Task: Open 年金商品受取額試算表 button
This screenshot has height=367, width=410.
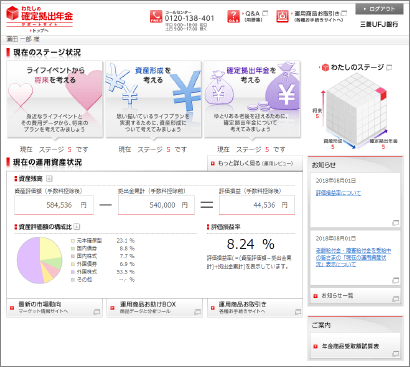Action: pyautogui.click(x=355, y=346)
